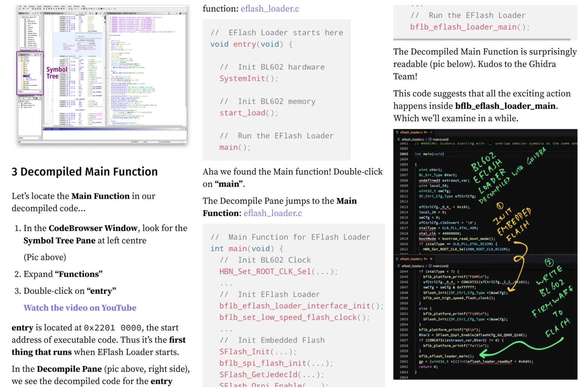
Task: Click the cube icon beside main(void) above line 2844
Action: (x=430, y=266)
